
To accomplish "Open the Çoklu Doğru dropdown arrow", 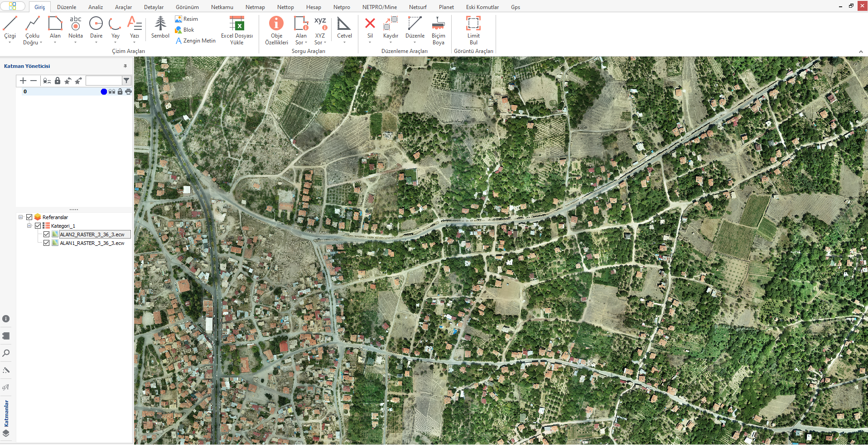I will coord(41,43).
